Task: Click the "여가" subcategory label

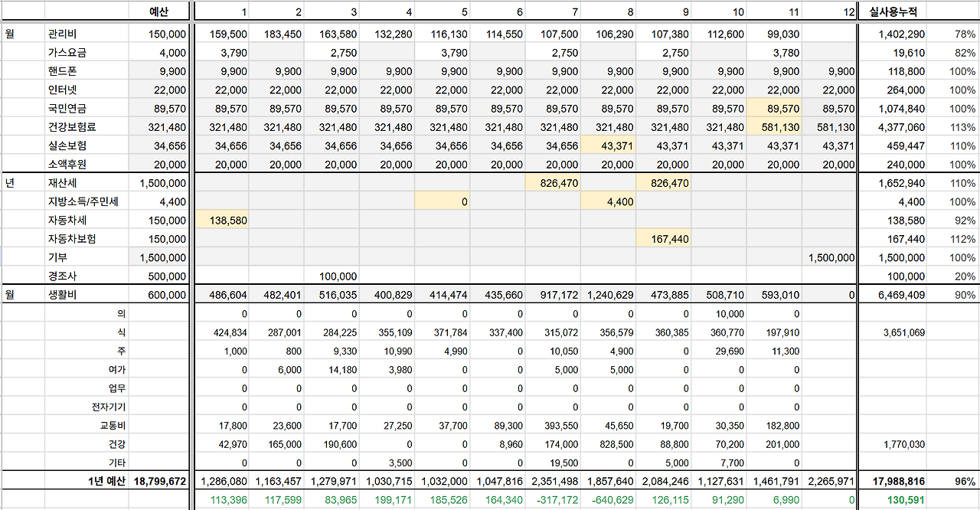Action: tap(117, 370)
